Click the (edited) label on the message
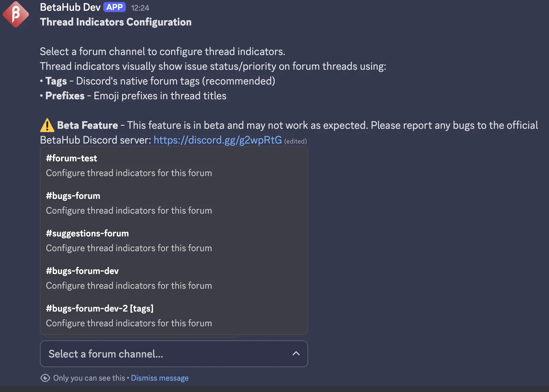 295,141
